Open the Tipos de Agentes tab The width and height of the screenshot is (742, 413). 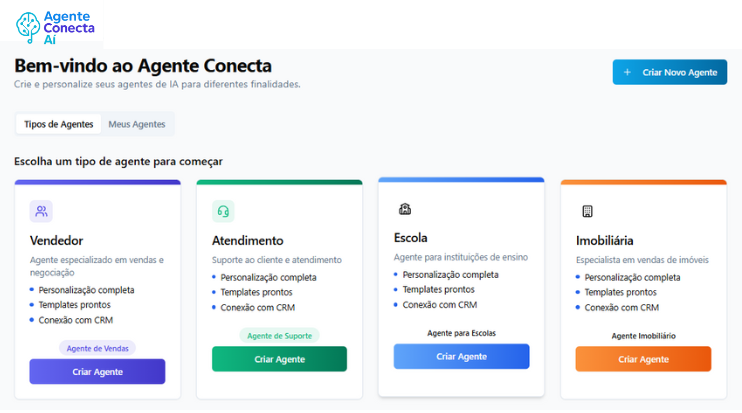click(x=59, y=124)
